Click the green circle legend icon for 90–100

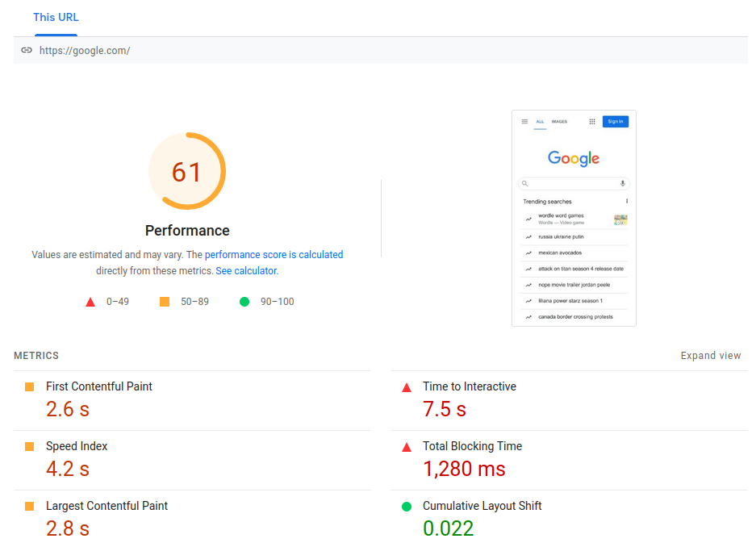point(244,302)
